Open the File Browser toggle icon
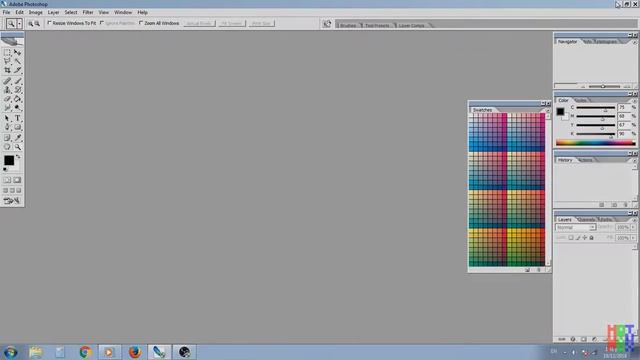 tap(327, 24)
